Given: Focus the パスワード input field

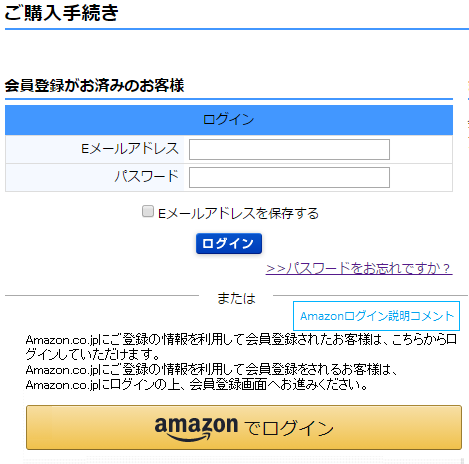Looking at the screenshot, I should click(289, 177).
